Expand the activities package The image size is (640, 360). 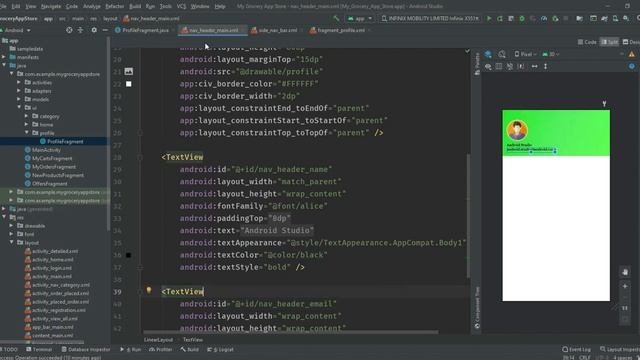pos(19,82)
